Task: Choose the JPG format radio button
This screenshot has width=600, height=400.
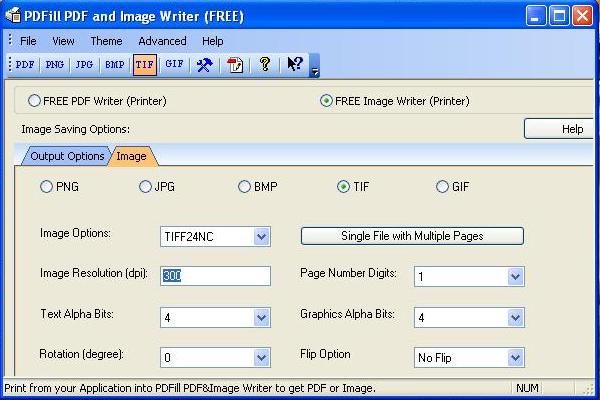Action: (x=145, y=187)
